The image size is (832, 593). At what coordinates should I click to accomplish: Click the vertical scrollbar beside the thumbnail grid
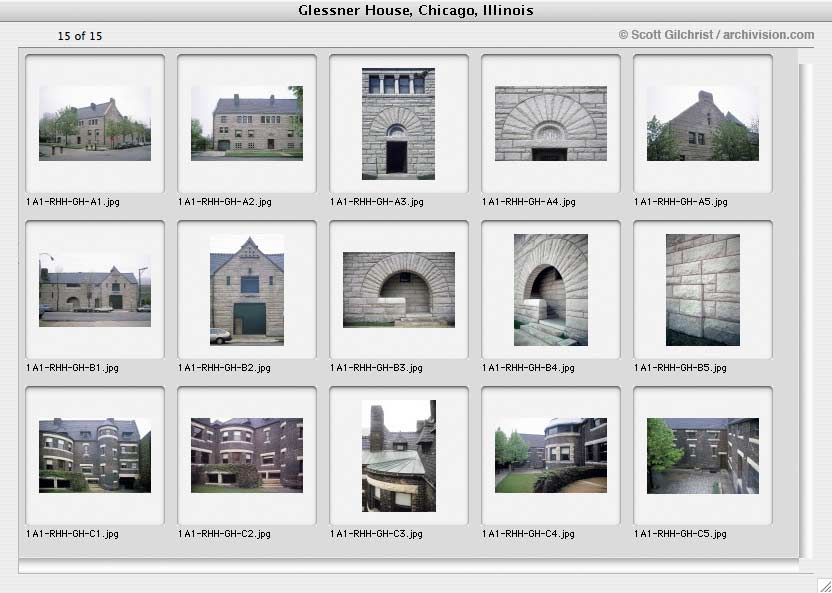click(x=805, y=311)
